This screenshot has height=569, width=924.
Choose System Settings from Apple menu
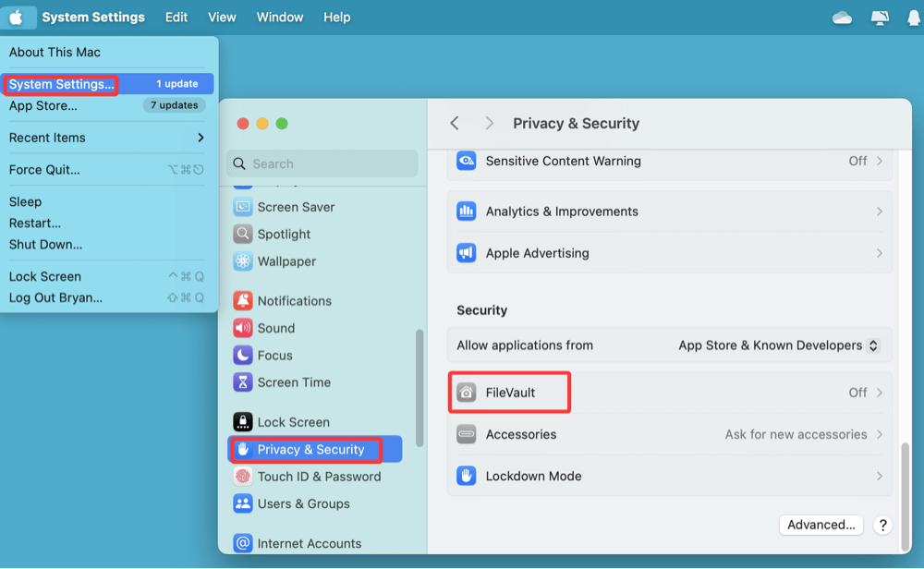pos(61,84)
